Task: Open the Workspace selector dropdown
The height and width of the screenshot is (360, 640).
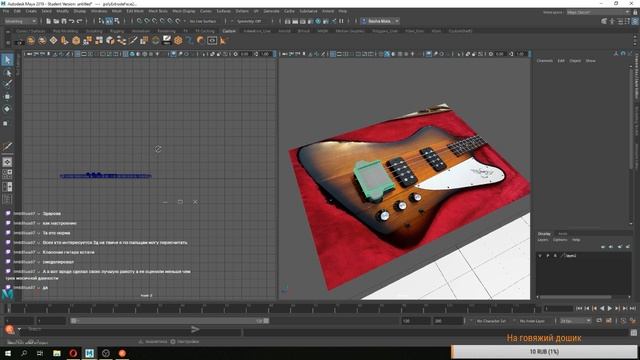Action: tap(598, 12)
